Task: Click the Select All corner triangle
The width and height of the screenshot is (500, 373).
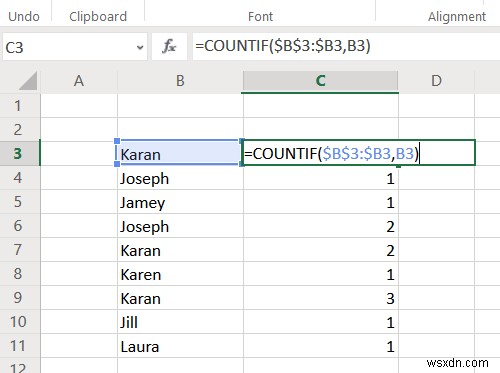Action: tap(28, 81)
